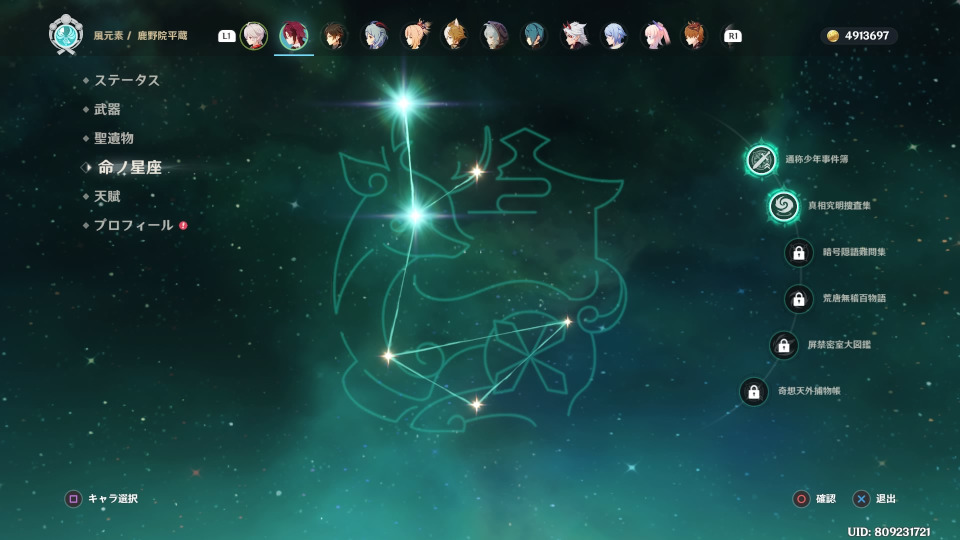Viewport: 960px width, 540px height.
Task: Click the 通称少年事件簿 constellation label
Action: pos(817,159)
